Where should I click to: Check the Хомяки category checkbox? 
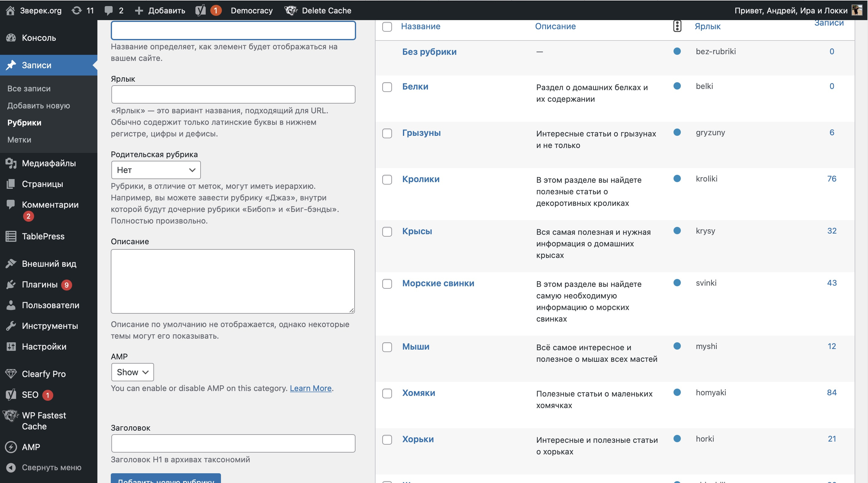click(x=387, y=393)
